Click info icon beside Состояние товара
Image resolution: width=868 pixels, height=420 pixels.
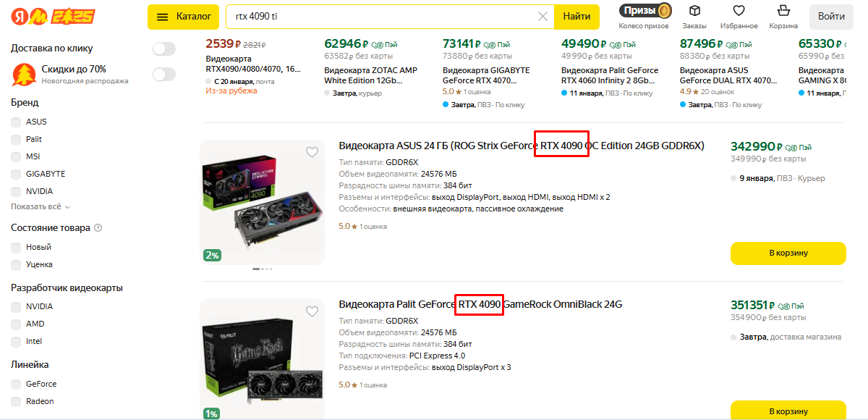[98, 228]
